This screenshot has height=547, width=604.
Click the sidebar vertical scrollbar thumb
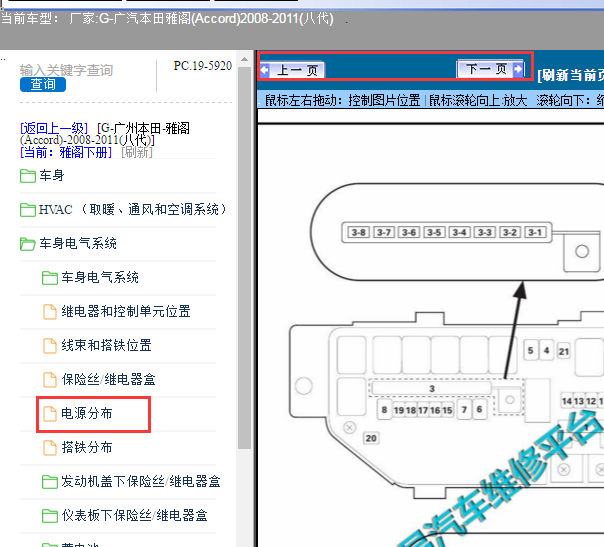coord(244,258)
